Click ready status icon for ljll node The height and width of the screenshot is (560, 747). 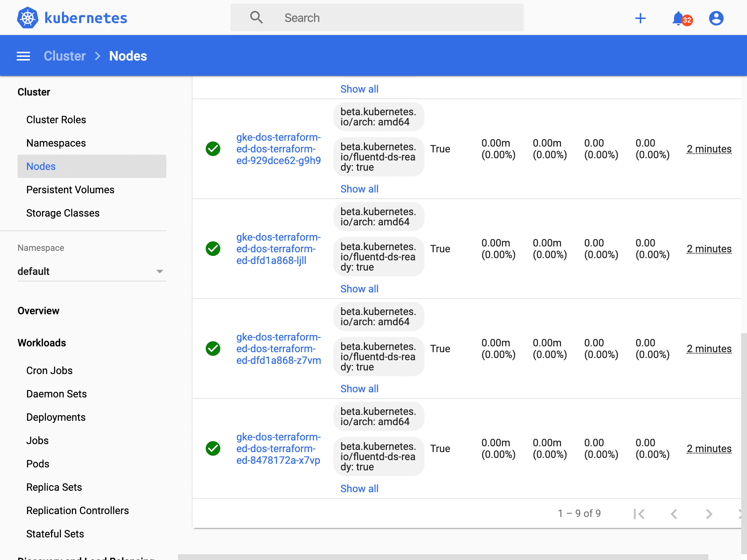tap(213, 249)
